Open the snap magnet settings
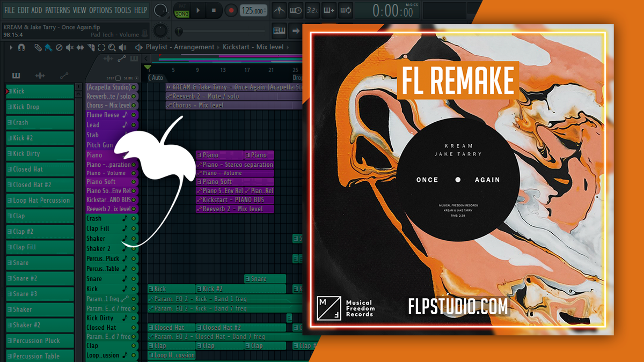This screenshot has width=644, height=362. tap(21, 47)
